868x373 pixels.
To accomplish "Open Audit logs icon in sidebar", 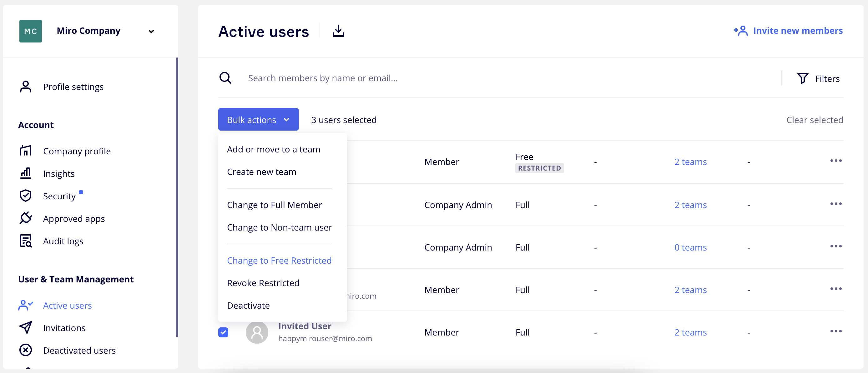I will [x=26, y=241].
